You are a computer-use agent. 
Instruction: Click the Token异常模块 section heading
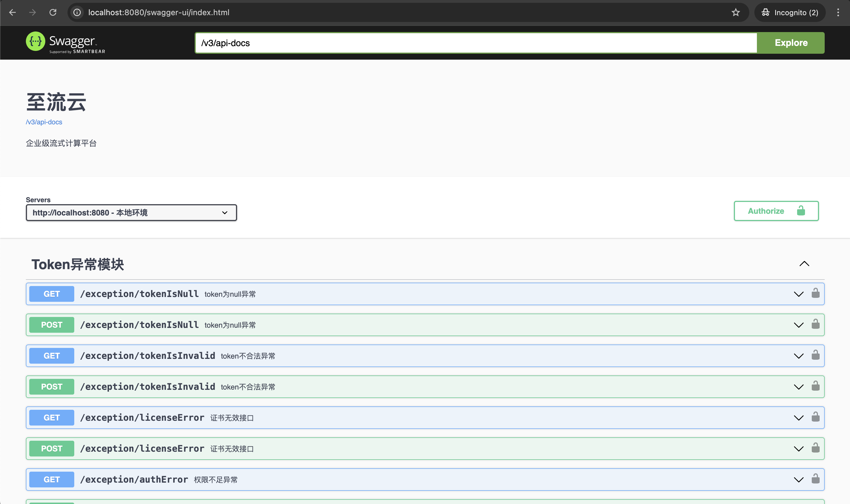tap(78, 264)
